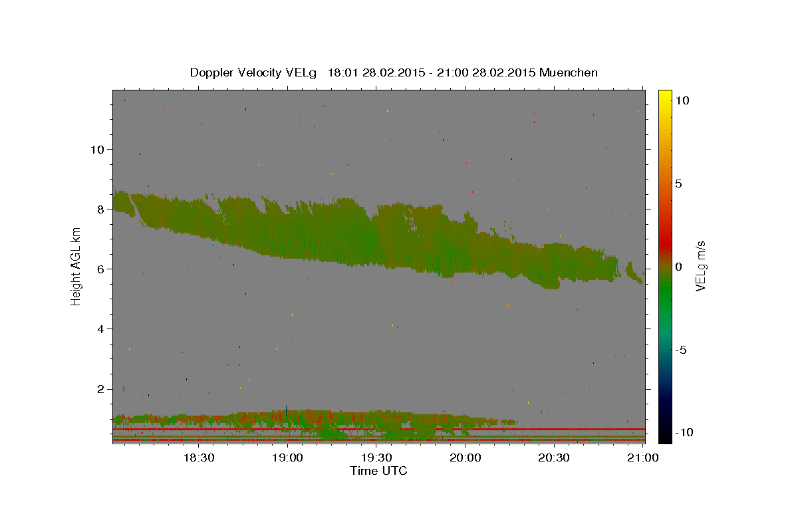Click the upper cloud layer near 19:30

coord(376,236)
